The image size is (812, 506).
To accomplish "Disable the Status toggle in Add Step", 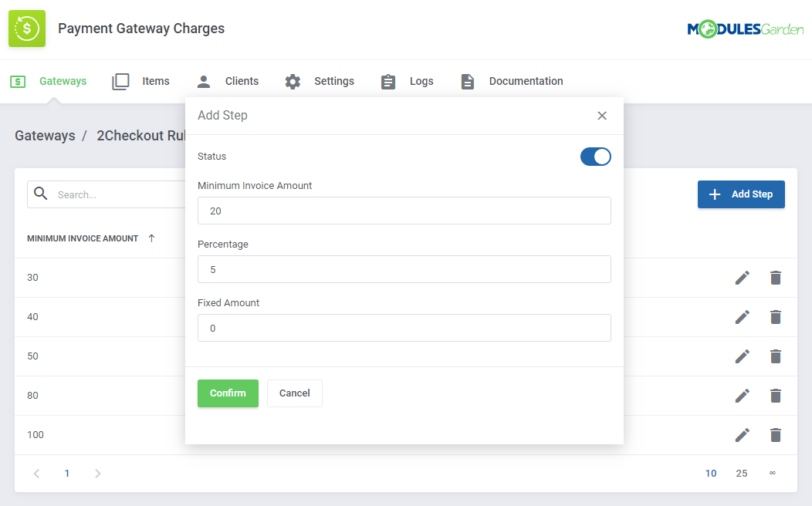I will [x=595, y=156].
